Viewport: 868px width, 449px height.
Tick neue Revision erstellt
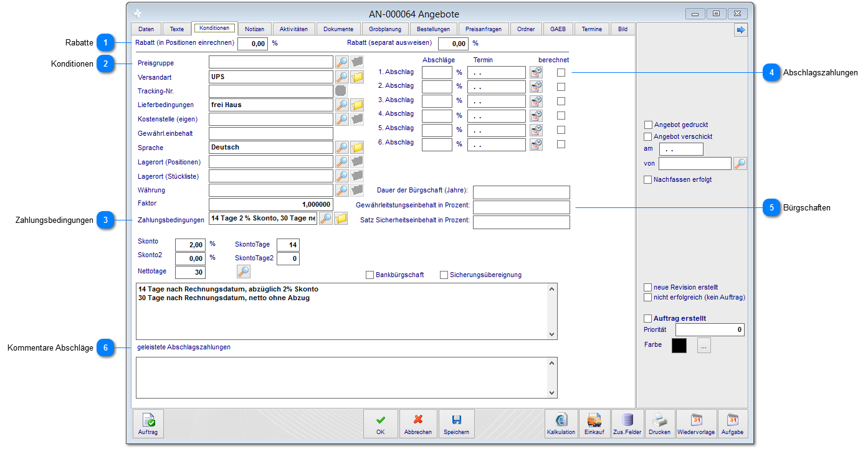(647, 287)
